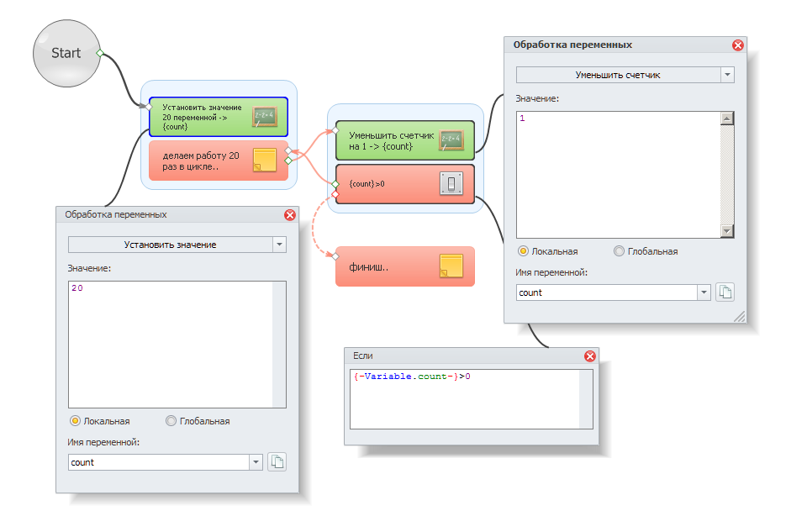Expand variable name dropdown in 'Уменьшить счетчик' window

(x=704, y=292)
